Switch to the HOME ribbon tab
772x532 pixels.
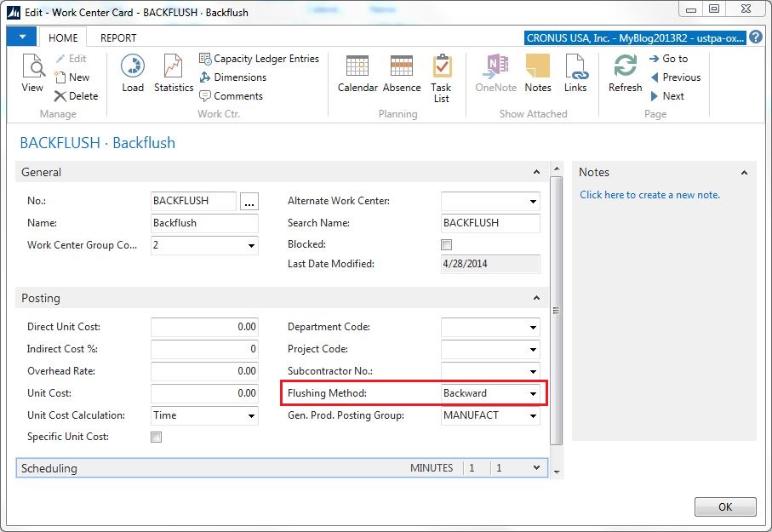tap(63, 38)
